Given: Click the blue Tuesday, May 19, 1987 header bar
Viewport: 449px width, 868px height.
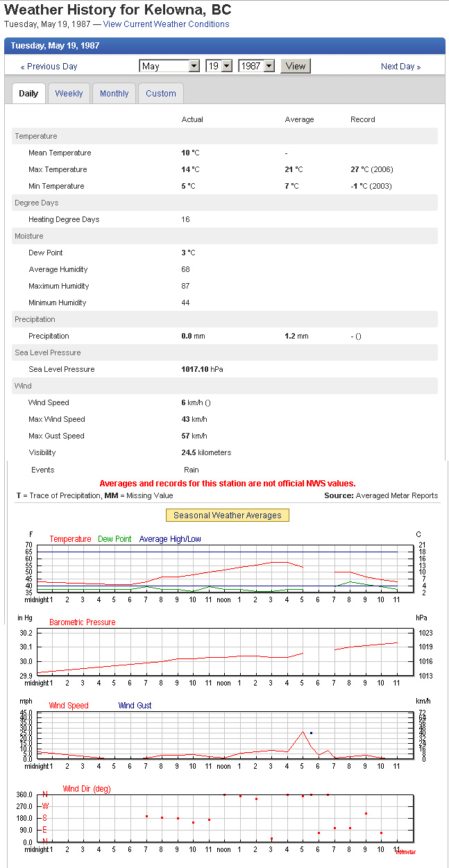Looking at the screenshot, I should (x=225, y=46).
